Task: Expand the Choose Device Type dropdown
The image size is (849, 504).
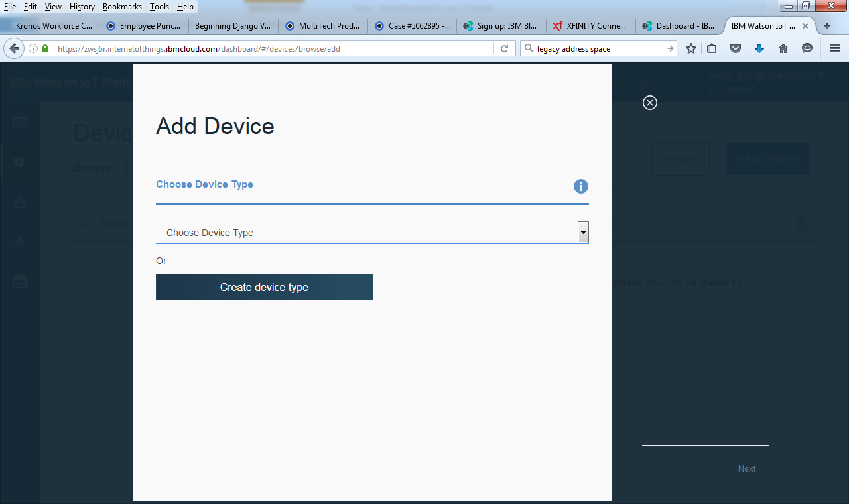Action: 583,233
